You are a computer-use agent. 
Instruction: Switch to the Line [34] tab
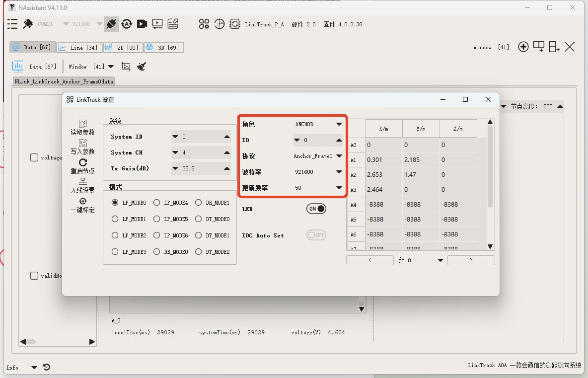pos(79,47)
